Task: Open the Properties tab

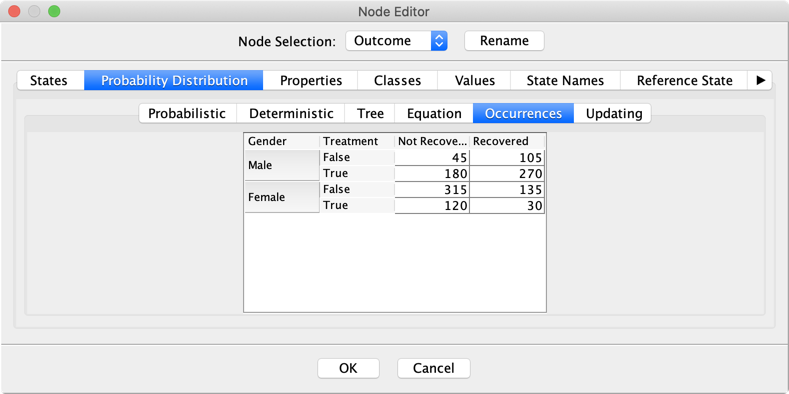Action: (x=311, y=81)
